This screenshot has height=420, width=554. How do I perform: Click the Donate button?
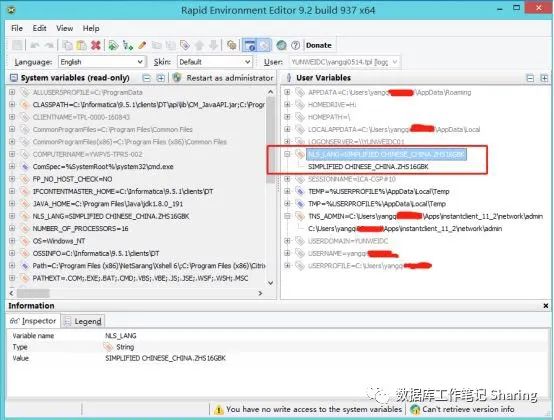click(x=319, y=45)
